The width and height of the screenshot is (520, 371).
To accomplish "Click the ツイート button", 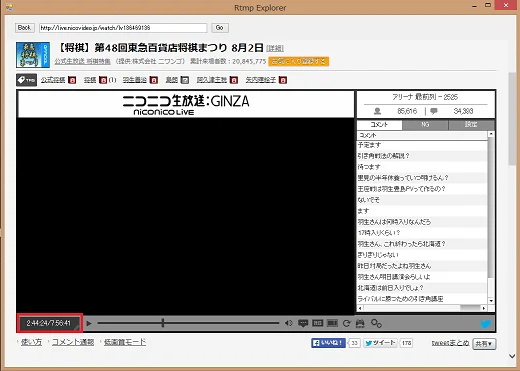I will [380, 343].
